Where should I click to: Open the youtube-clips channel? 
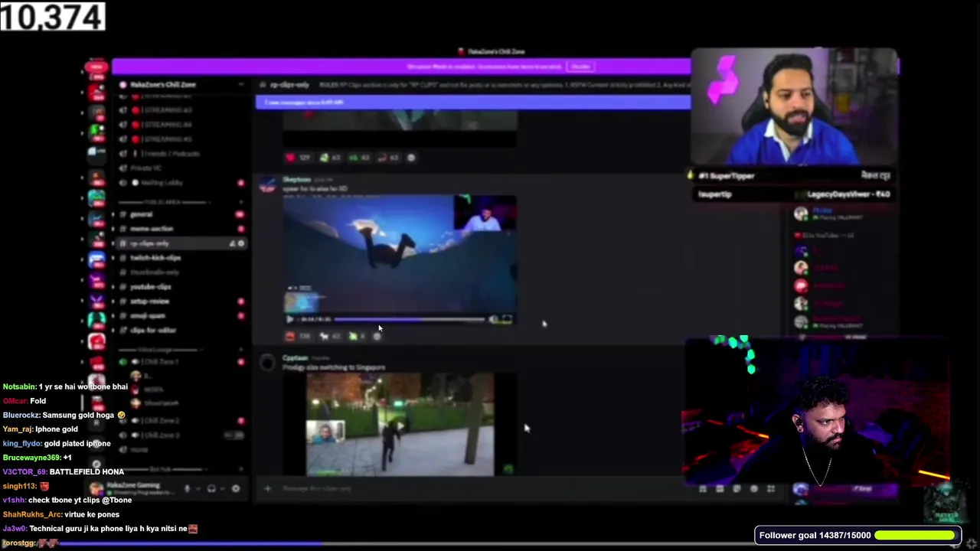(x=151, y=287)
